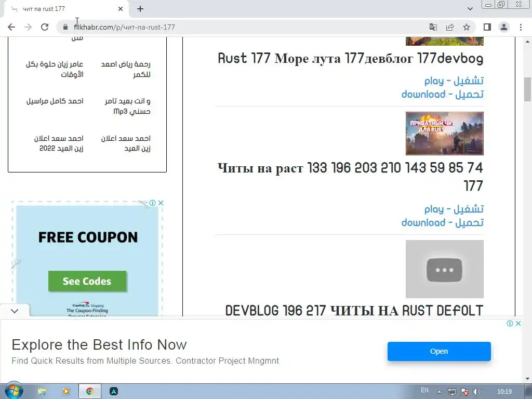Click the page vertical scrollbar thumb
This screenshot has height=399, width=532.
pyautogui.click(x=527, y=89)
